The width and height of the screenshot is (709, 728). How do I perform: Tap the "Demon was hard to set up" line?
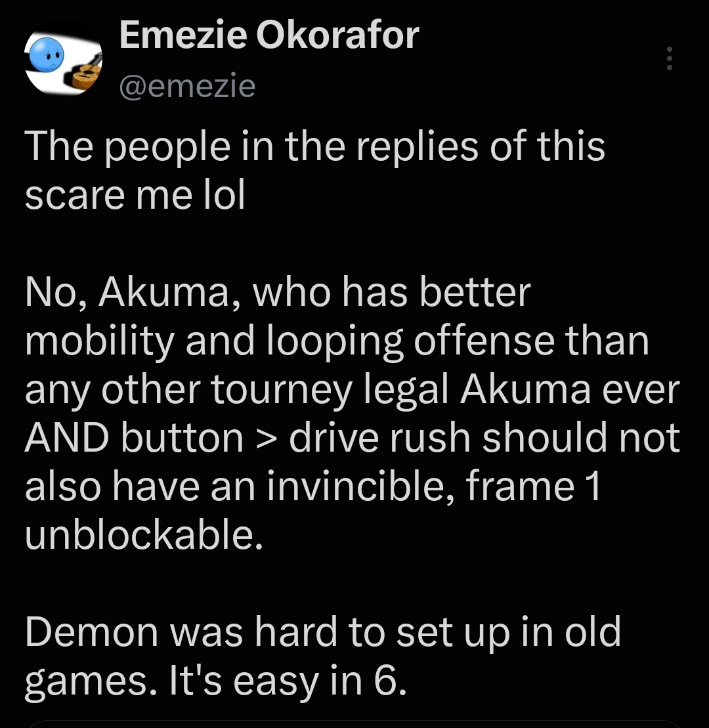(323, 632)
